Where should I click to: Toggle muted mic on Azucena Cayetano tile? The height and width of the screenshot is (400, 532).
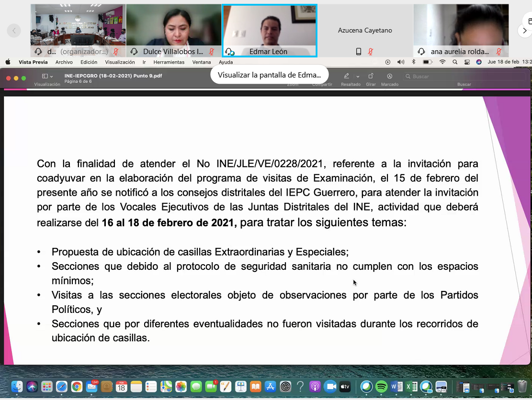tap(371, 52)
